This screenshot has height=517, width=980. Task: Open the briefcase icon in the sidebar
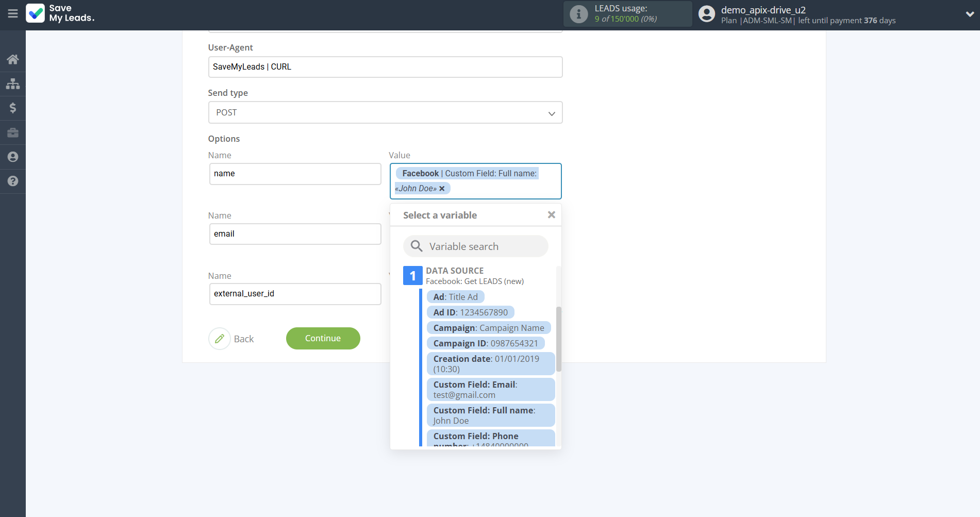13,132
